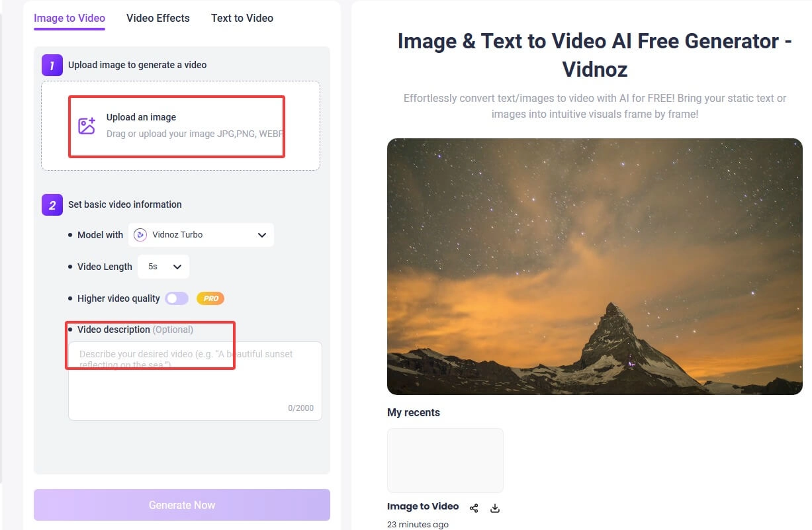Download the recent Image to Video result
The width and height of the screenshot is (812, 530).
pyautogui.click(x=494, y=508)
